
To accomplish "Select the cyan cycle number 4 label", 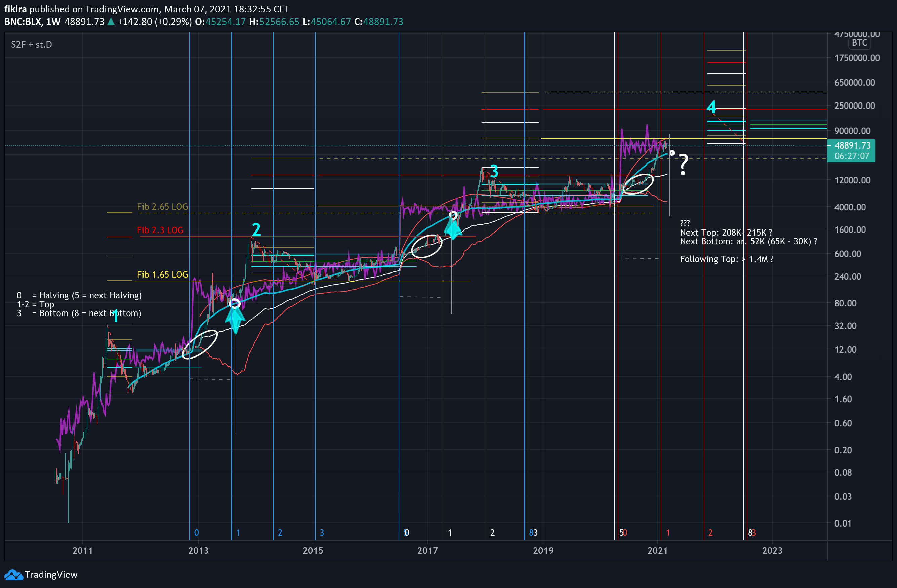I will [711, 107].
